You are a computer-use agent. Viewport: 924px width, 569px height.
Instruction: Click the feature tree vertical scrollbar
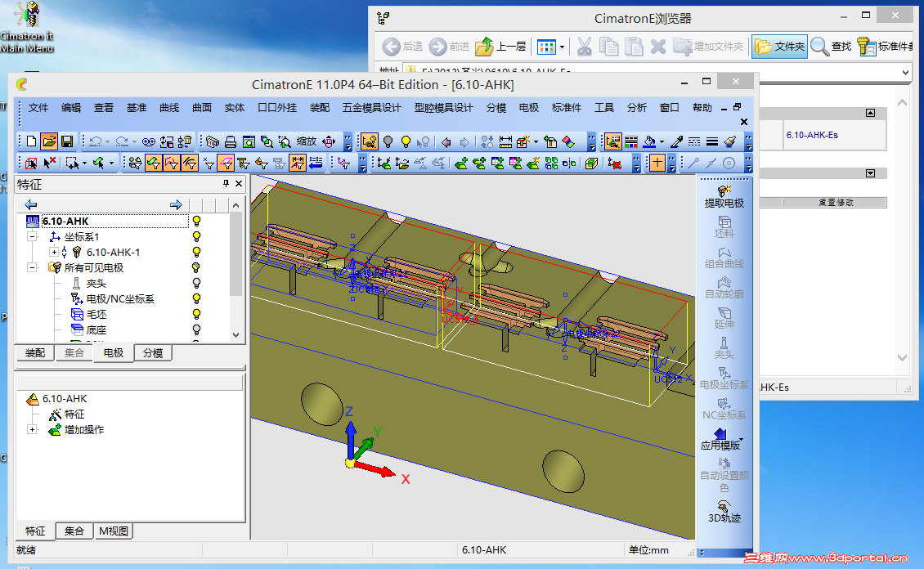[x=235, y=270]
